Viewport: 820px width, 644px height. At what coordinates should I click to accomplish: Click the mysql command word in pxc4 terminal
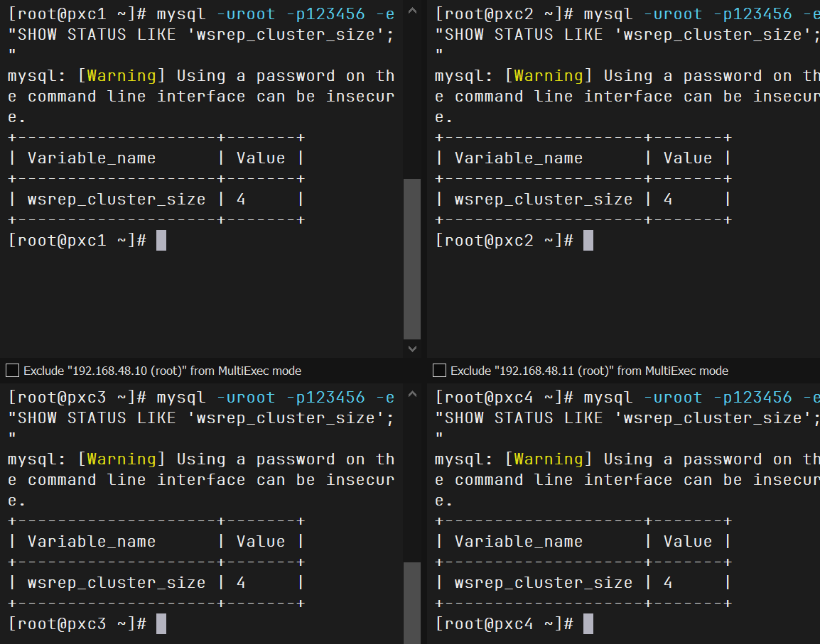[x=613, y=398]
